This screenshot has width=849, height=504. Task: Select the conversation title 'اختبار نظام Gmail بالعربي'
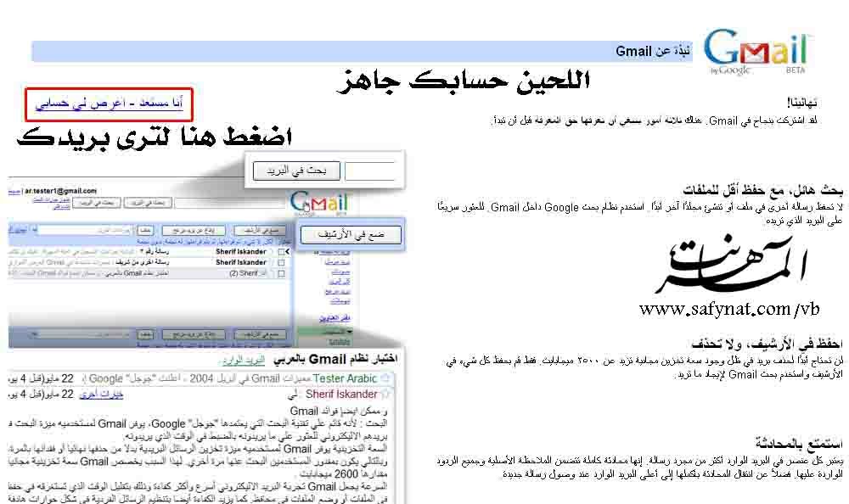click(x=335, y=359)
